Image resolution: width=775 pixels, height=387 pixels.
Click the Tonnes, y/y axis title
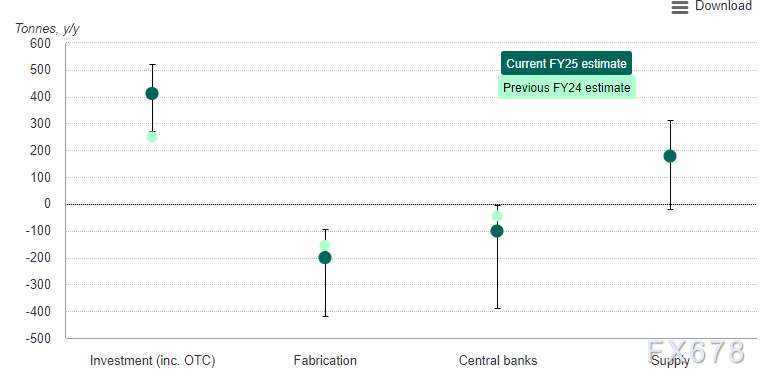coord(47,29)
